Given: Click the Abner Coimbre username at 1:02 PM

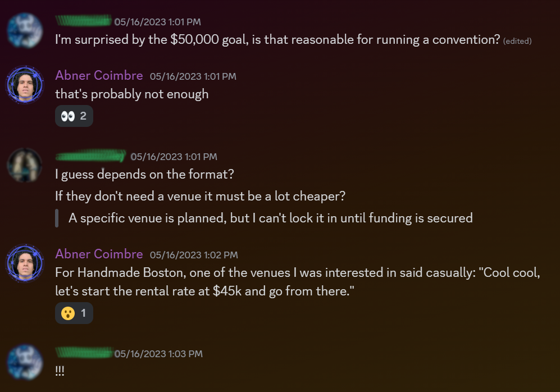Looking at the screenshot, I should [99, 254].
